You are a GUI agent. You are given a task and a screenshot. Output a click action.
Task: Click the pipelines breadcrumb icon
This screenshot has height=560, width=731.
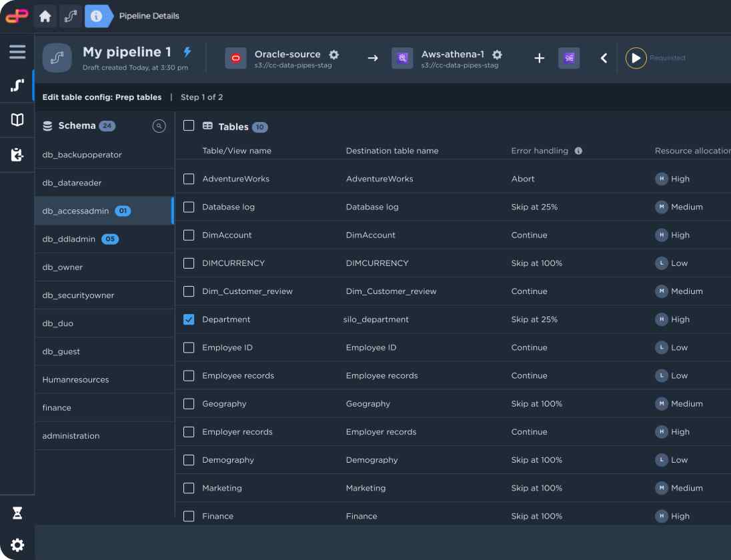click(71, 16)
